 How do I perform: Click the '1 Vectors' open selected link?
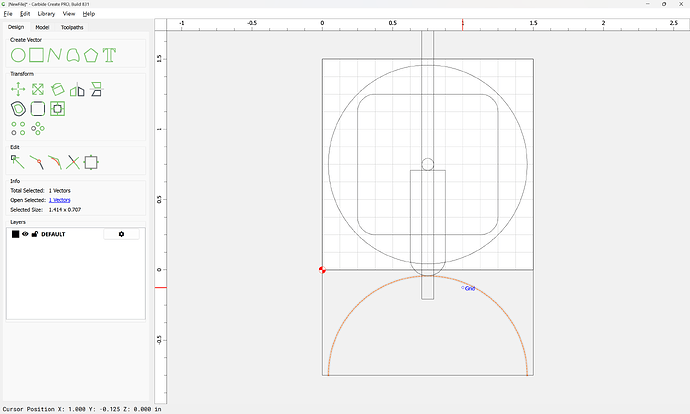[61, 200]
